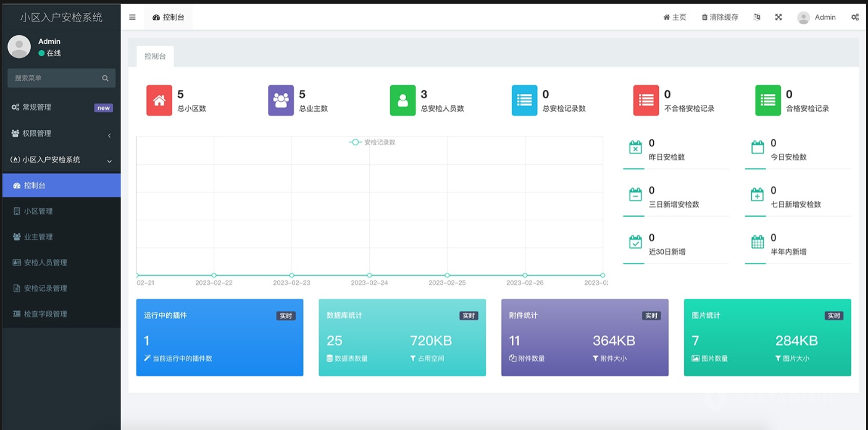Click the fullscreen expand icon in header
The image size is (868, 430).
(x=778, y=17)
